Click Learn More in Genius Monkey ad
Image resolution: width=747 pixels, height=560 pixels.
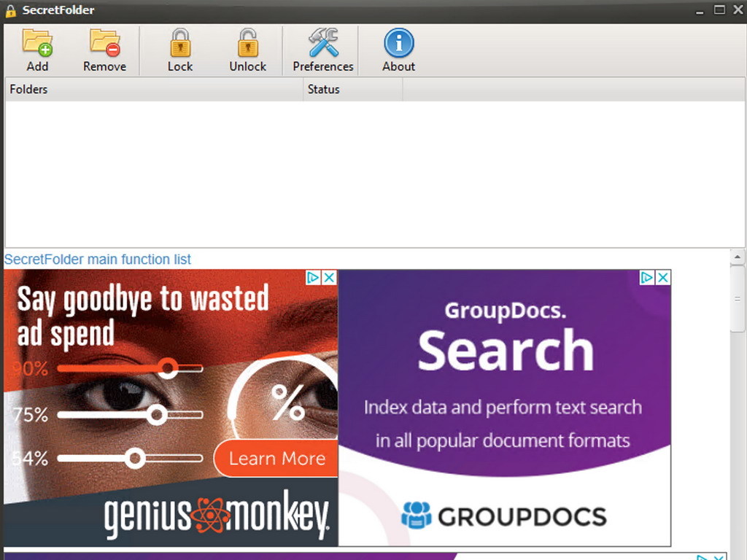click(276, 458)
